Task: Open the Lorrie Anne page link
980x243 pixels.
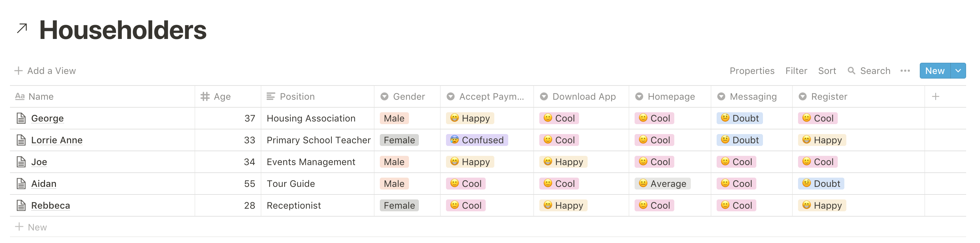Action: click(x=57, y=140)
